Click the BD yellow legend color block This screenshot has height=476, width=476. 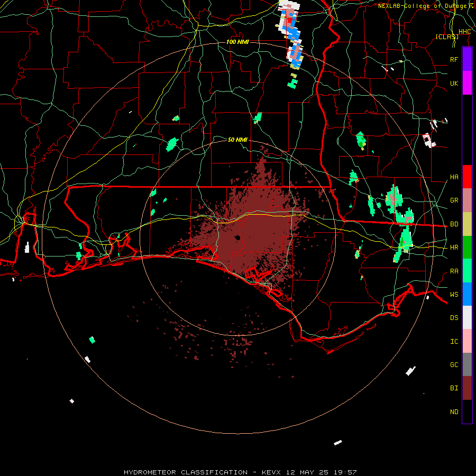(467, 224)
